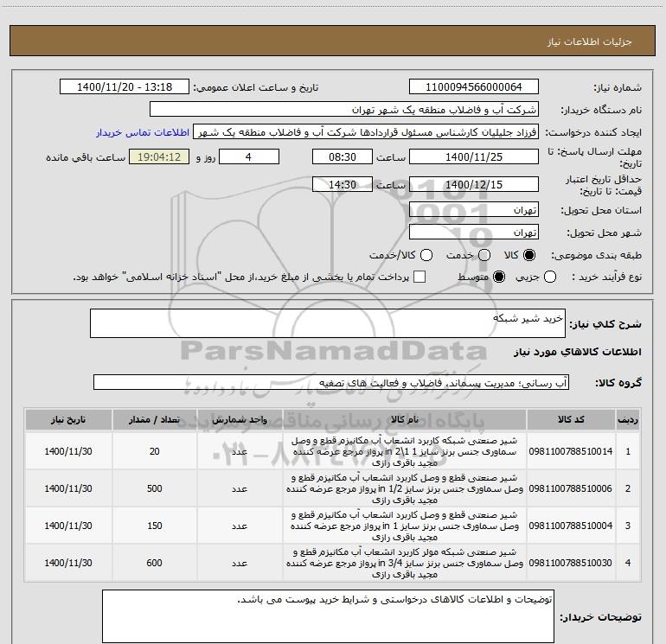The width and height of the screenshot is (666, 644).
Task: Tick the اسناد خزانه اسلامی payment checkbox
Action: [x=419, y=277]
